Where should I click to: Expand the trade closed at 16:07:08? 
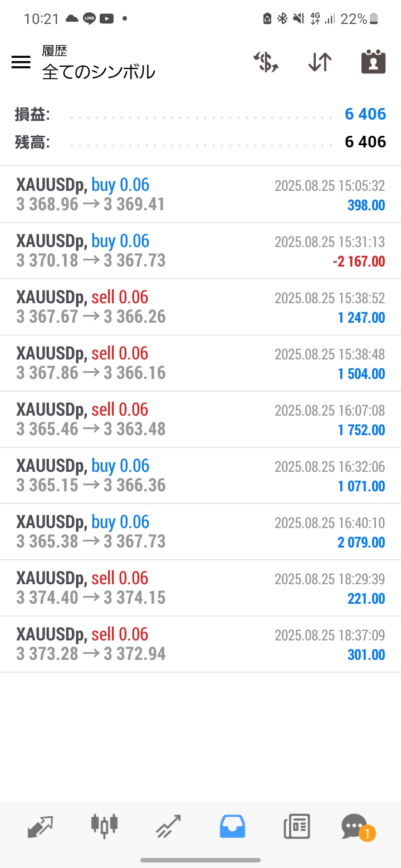(x=200, y=420)
